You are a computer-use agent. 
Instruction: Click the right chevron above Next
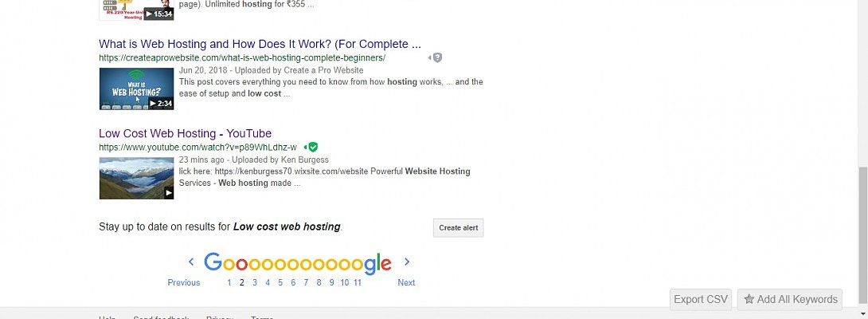[x=407, y=262]
